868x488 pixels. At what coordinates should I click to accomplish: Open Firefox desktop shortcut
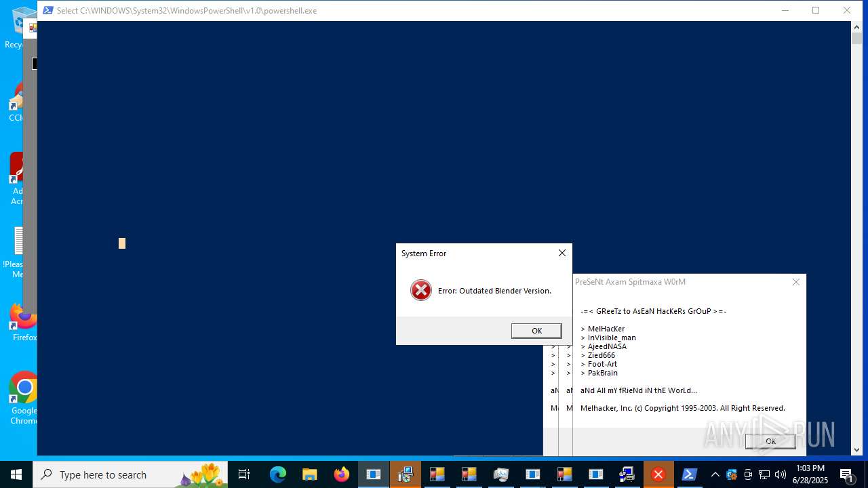click(22, 322)
